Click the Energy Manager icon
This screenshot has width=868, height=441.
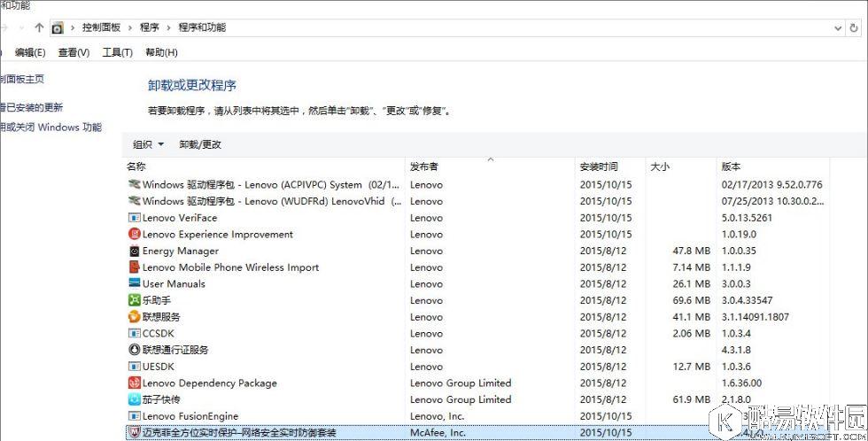pos(134,251)
